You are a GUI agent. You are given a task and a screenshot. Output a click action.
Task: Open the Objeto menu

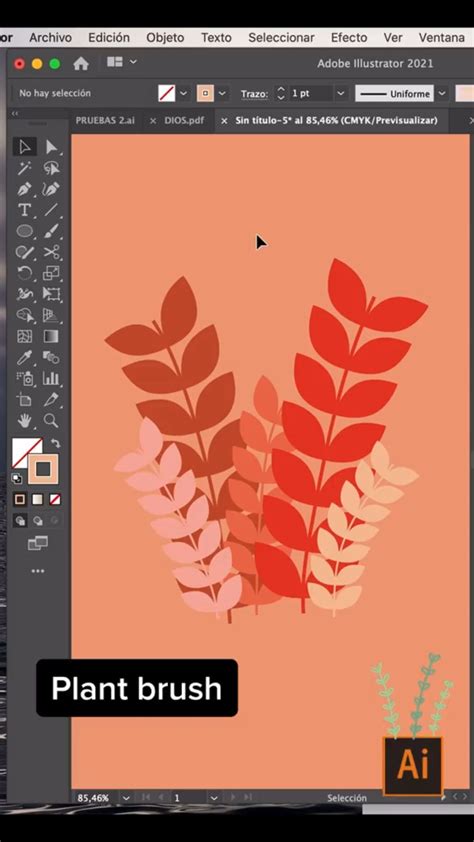tap(165, 38)
